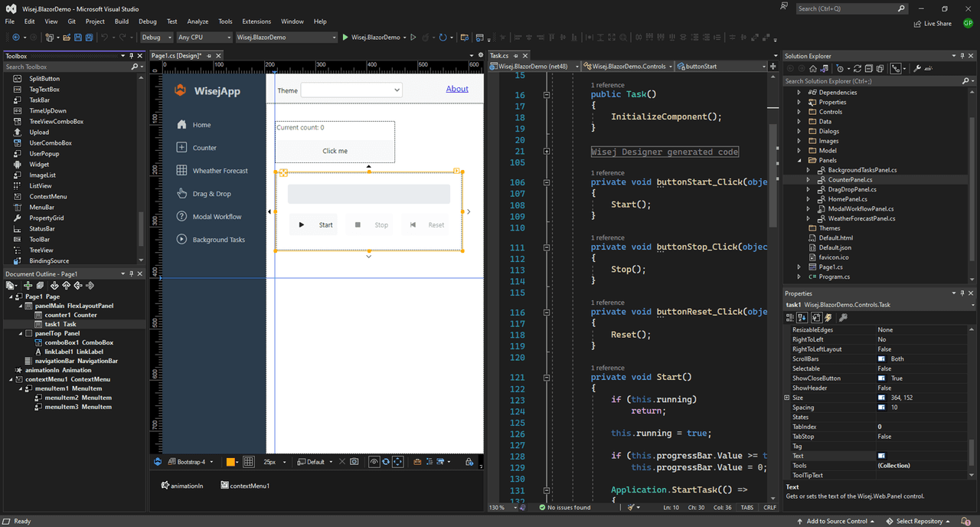
Task: Click the contextMenu1 component tray icon
Action: pos(224,485)
